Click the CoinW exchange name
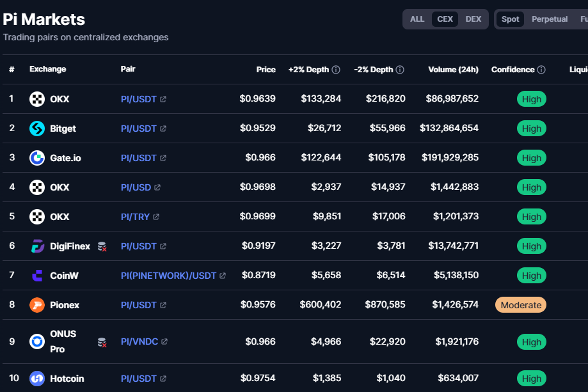588x392 pixels. tap(64, 276)
